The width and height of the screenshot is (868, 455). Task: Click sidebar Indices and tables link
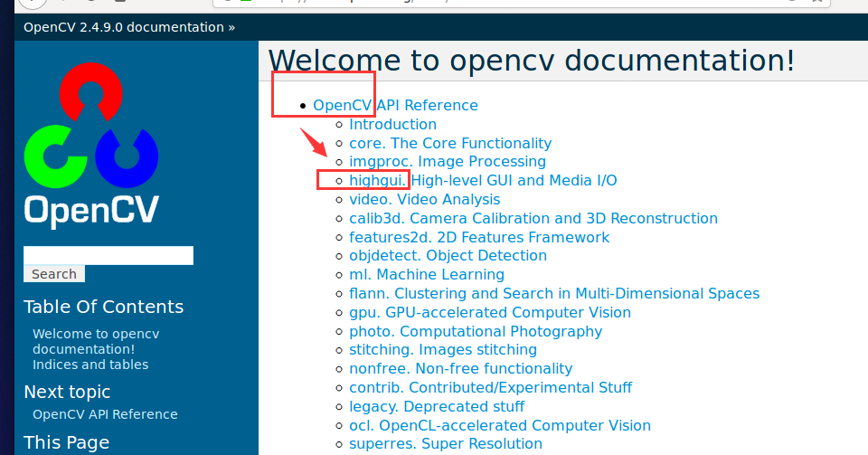90,365
